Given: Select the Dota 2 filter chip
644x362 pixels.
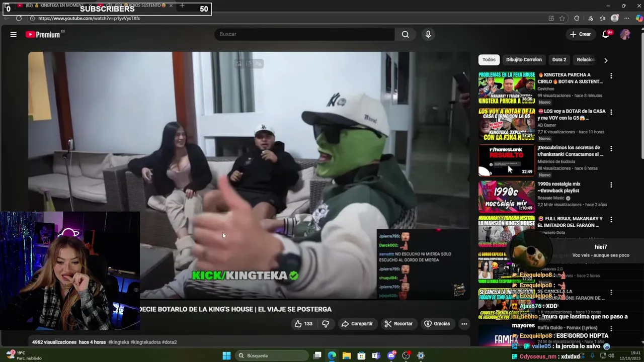Looking at the screenshot, I should tap(559, 60).
